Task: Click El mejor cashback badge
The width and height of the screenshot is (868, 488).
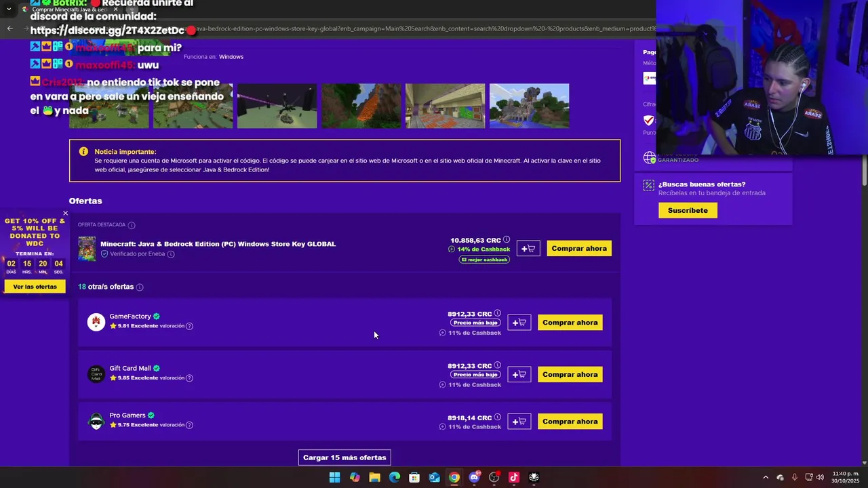Action: point(484,260)
